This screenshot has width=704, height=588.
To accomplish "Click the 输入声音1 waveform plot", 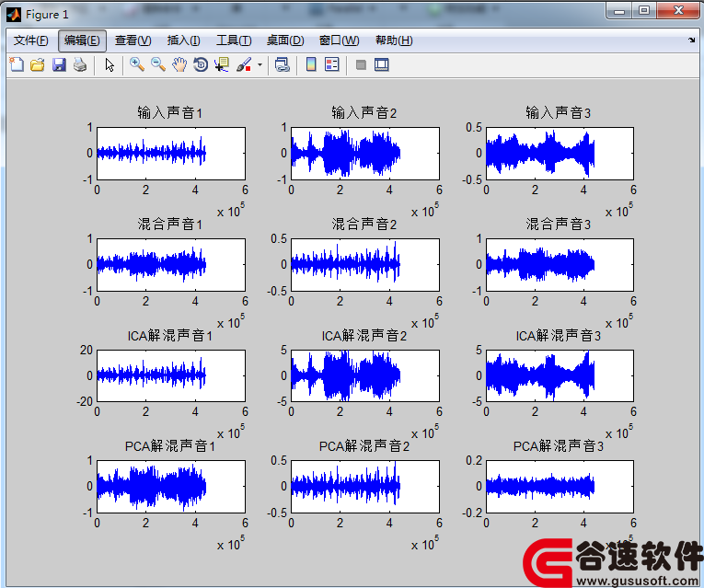I will (x=171, y=154).
